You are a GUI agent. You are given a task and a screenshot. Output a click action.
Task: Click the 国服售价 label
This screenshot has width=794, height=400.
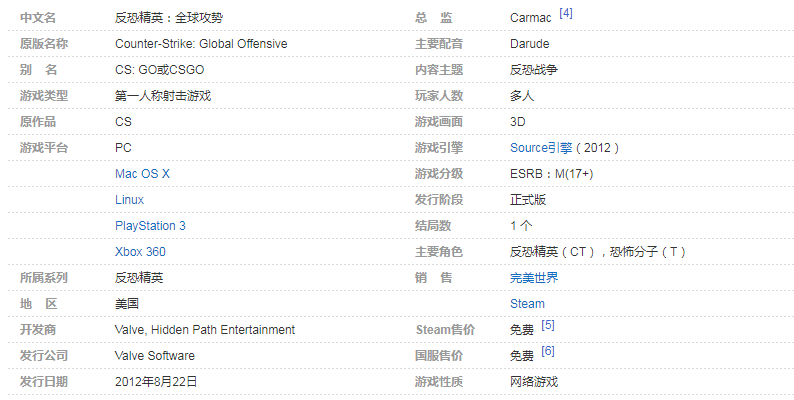(x=439, y=355)
